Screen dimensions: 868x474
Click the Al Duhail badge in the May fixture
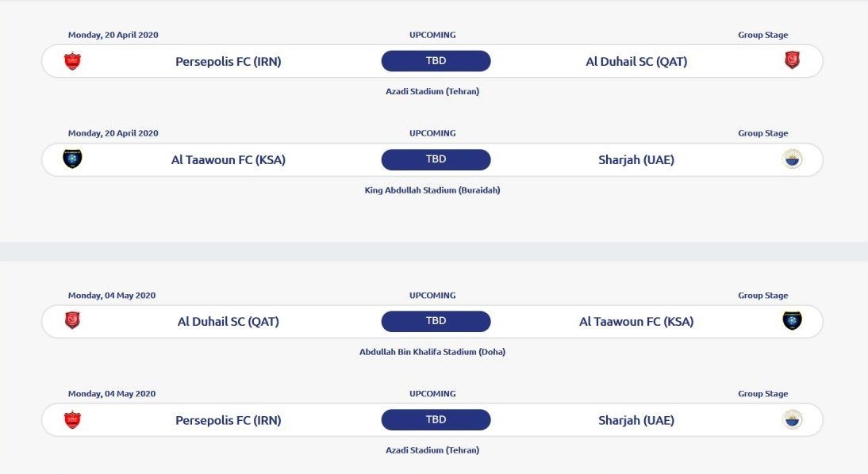[71, 320]
